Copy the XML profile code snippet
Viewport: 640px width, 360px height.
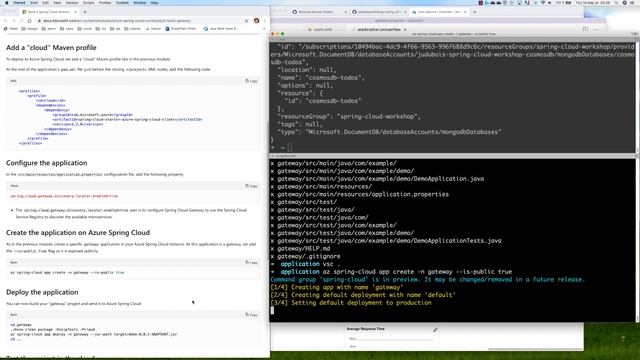[251, 81]
